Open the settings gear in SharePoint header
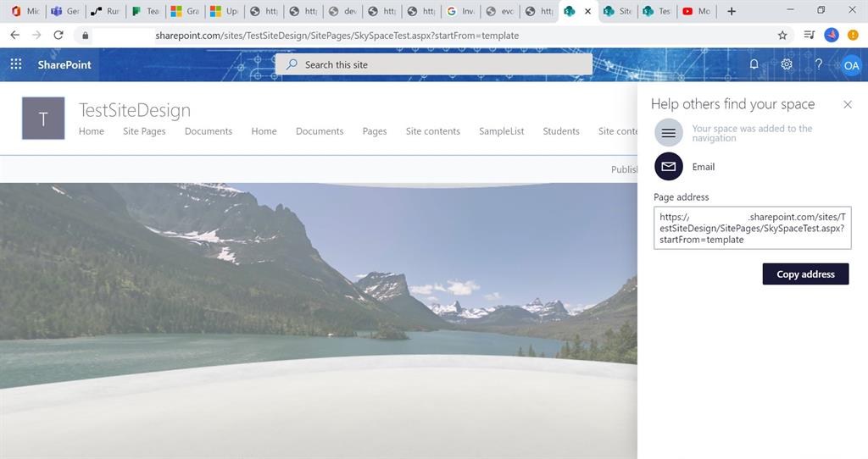Screen dimensions: 868x459 786,64
